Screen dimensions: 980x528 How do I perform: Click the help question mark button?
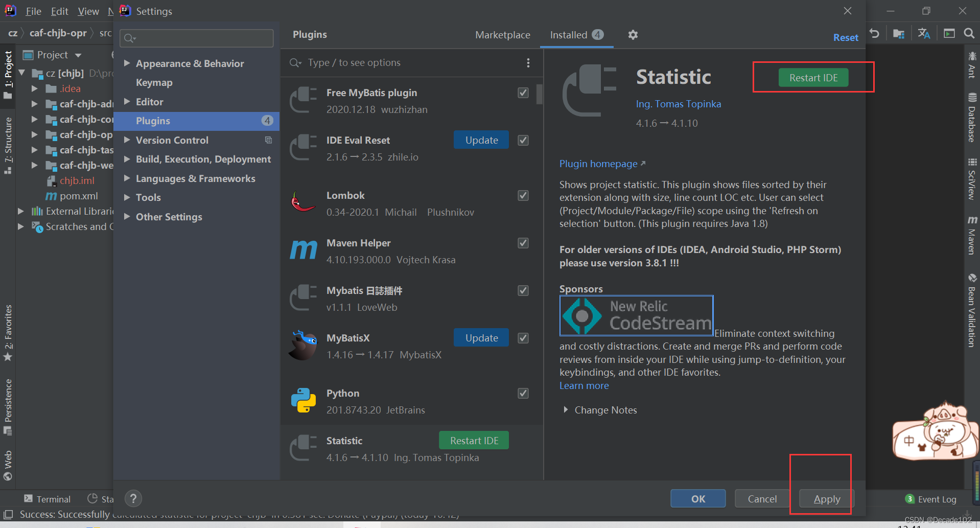133,498
